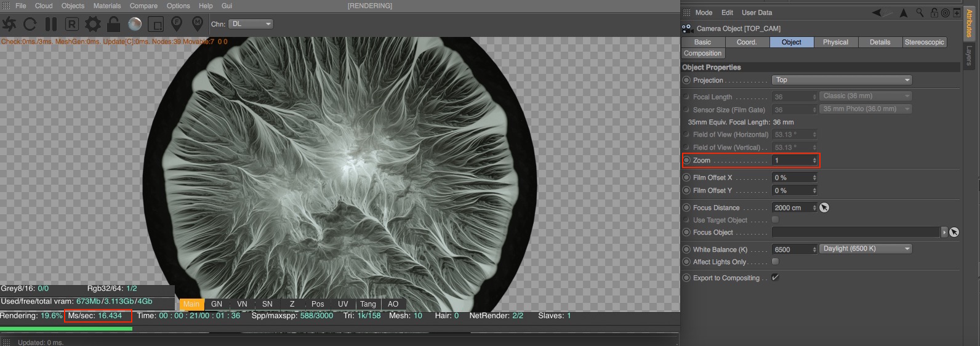Toggle the Zoom keyframe radio dot
This screenshot has height=346, width=980.
pos(686,160)
